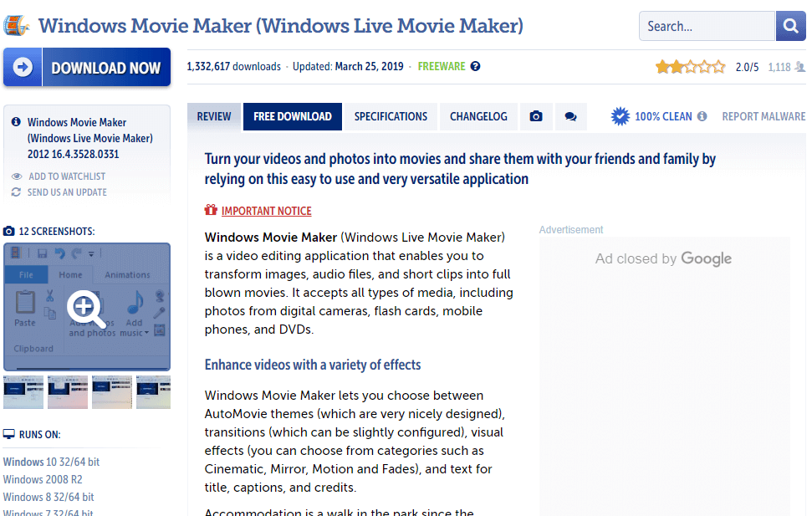Click the camera icon beside 12 Screenshots
Screen dimensions: 812x516
(9, 231)
